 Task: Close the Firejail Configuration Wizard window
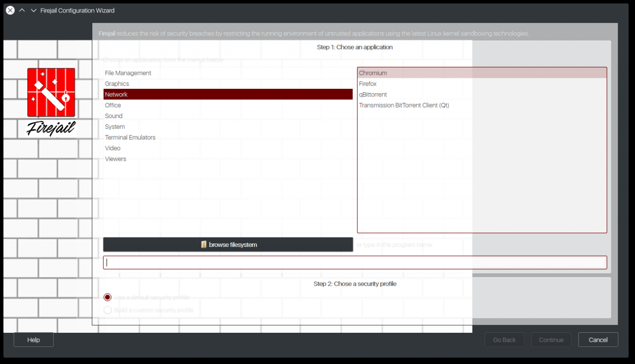point(10,10)
